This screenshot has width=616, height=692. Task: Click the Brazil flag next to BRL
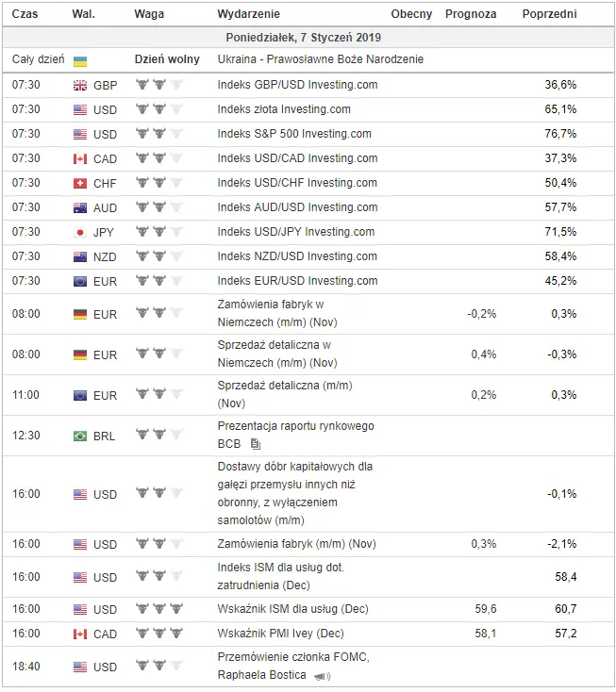pos(80,436)
